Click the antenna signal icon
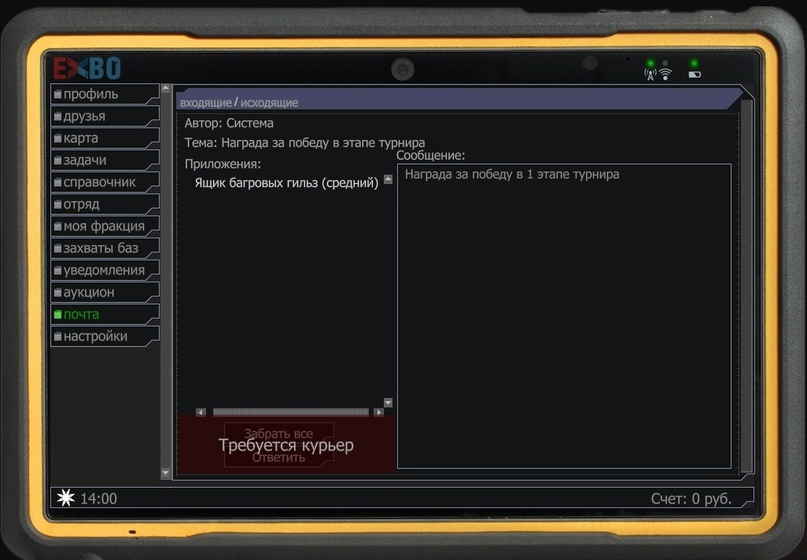This screenshot has height=560, width=807. (651, 75)
